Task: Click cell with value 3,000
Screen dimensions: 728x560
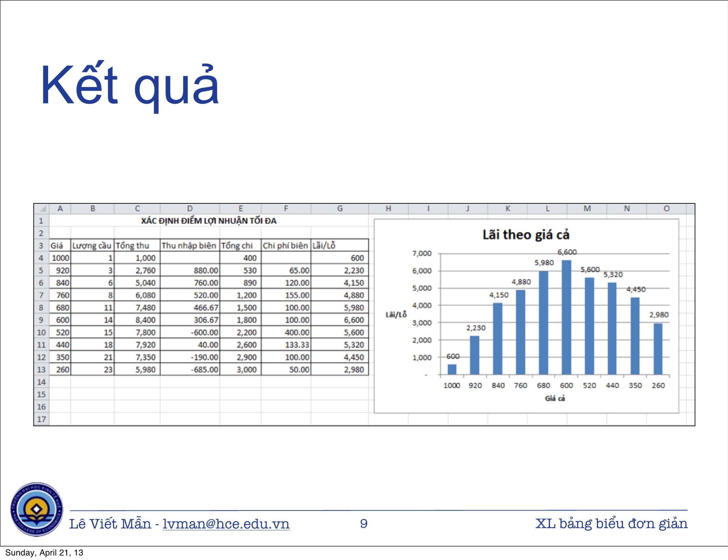Action: pyautogui.click(x=241, y=370)
